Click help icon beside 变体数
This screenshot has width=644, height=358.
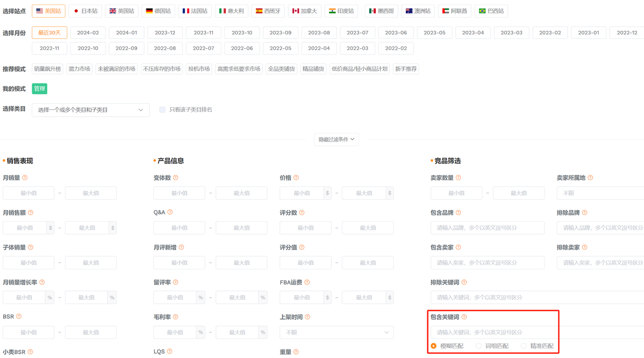click(176, 178)
